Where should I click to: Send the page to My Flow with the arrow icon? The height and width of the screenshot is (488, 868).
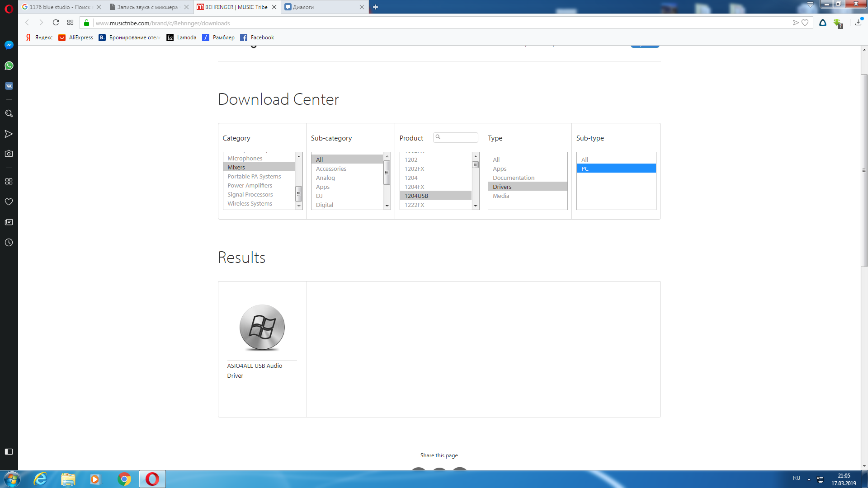(x=796, y=23)
